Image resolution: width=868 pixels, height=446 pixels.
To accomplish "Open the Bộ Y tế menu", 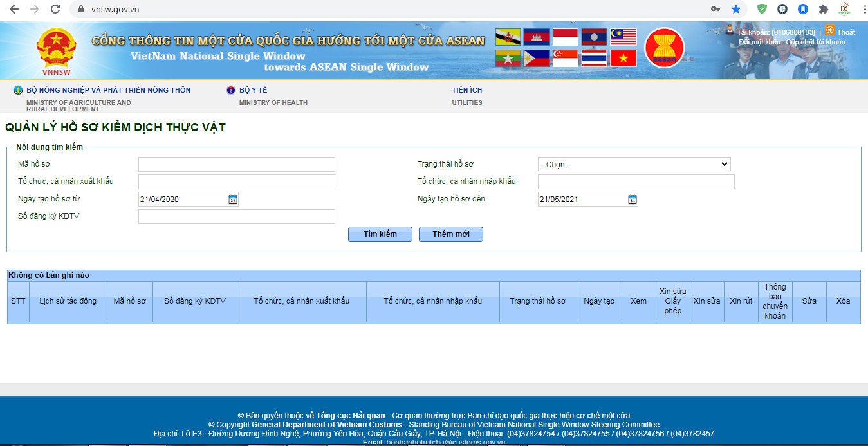I will point(253,90).
